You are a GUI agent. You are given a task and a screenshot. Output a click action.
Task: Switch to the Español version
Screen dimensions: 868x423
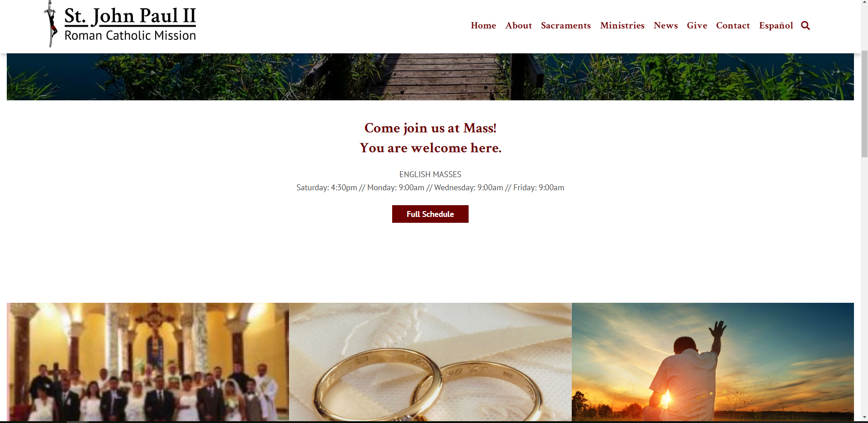pos(776,26)
